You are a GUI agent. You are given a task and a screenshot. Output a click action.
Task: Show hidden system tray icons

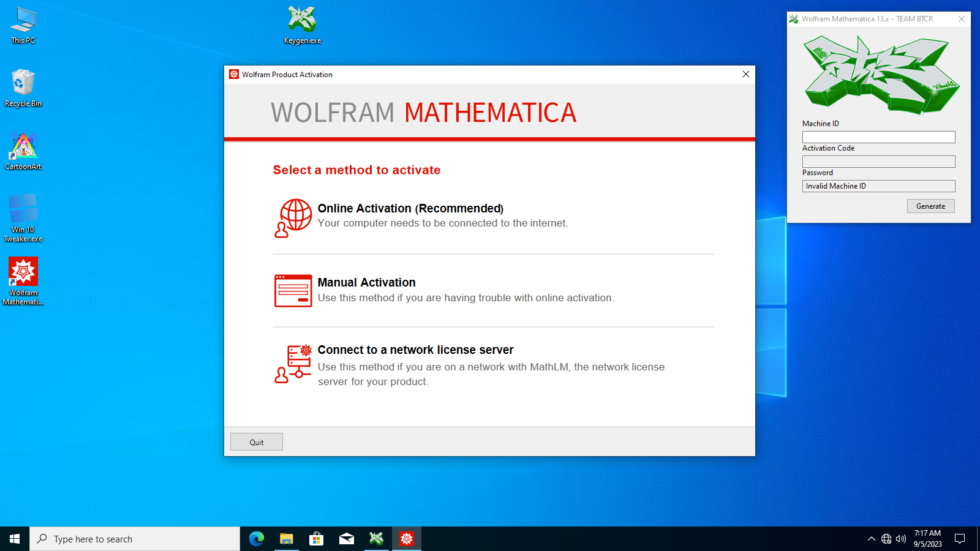pos(871,539)
